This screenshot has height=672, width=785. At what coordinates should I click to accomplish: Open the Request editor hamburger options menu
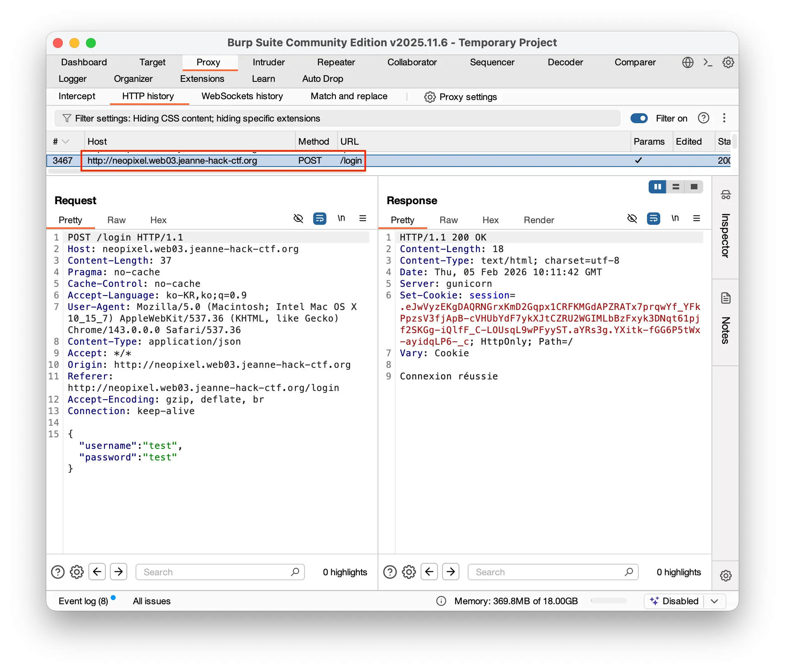363,218
